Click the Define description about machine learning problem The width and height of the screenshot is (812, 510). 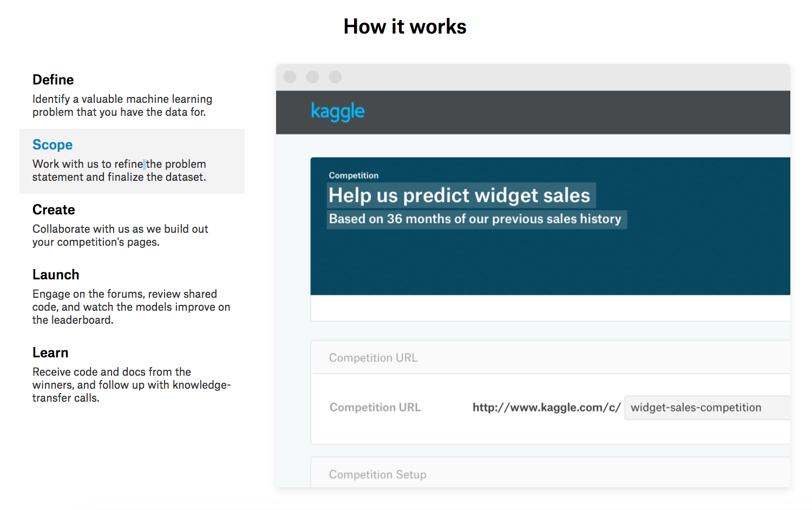(x=122, y=106)
